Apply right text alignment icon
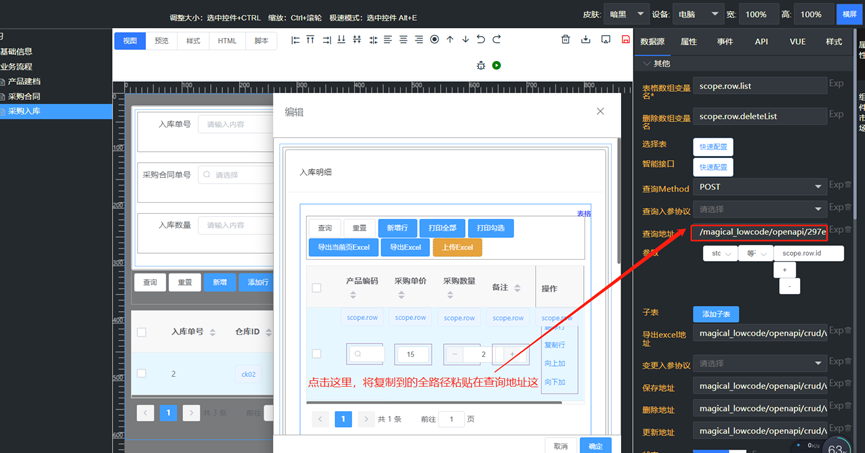 [x=419, y=40]
